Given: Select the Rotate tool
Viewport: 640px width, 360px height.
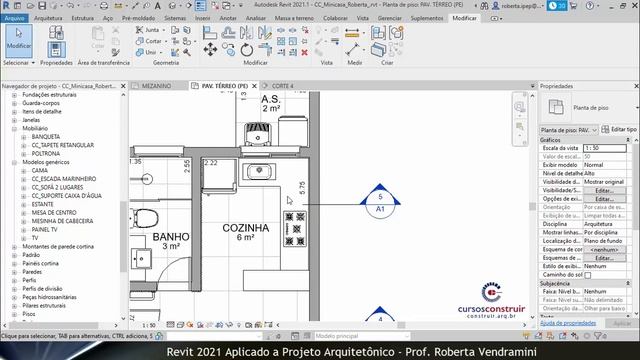Looking at the screenshot, I should [247, 50].
